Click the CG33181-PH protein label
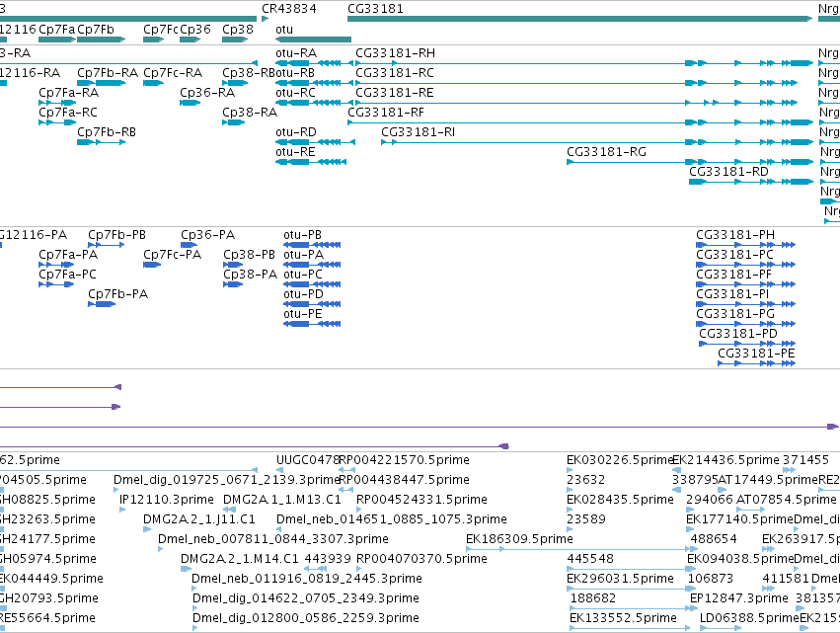This screenshot has width=840, height=633. click(x=735, y=235)
